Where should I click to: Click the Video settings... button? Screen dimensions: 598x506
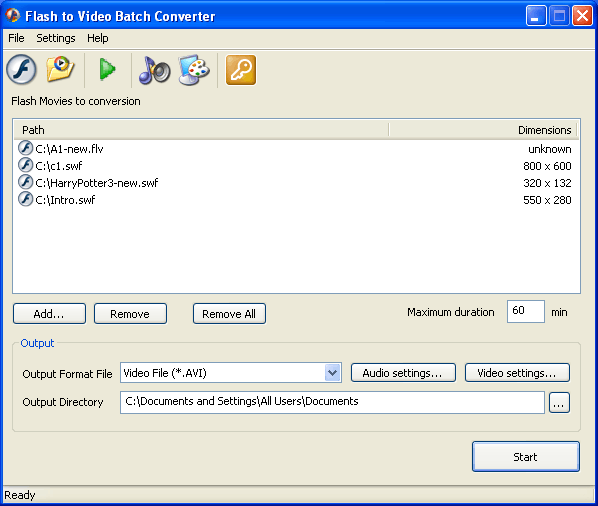pos(517,373)
